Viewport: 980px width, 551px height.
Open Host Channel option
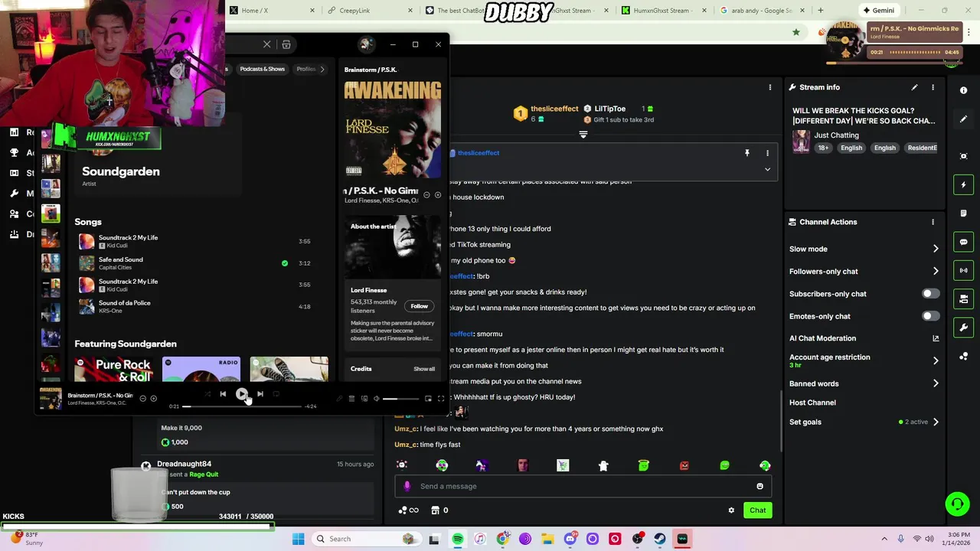[812, 403]
